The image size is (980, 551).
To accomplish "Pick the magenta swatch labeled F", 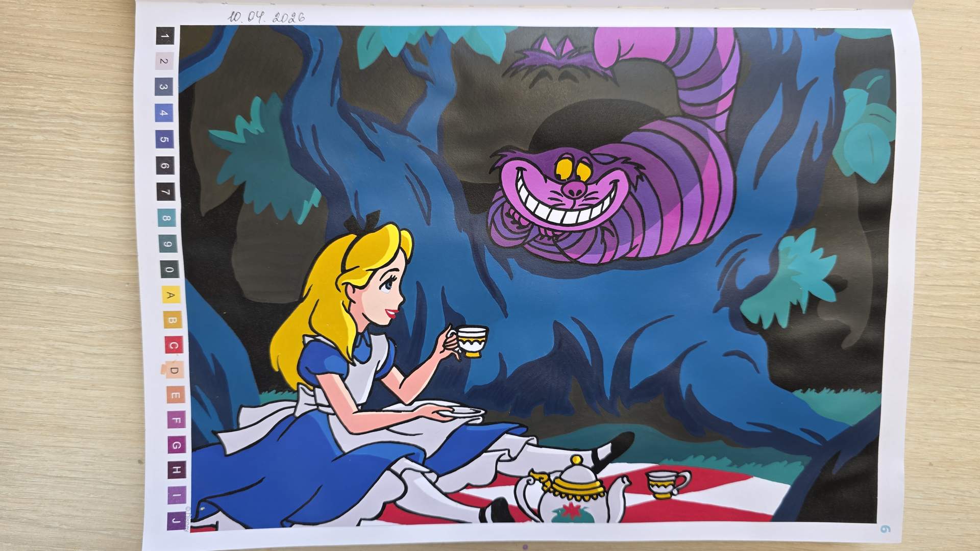I will pos(176,420).
